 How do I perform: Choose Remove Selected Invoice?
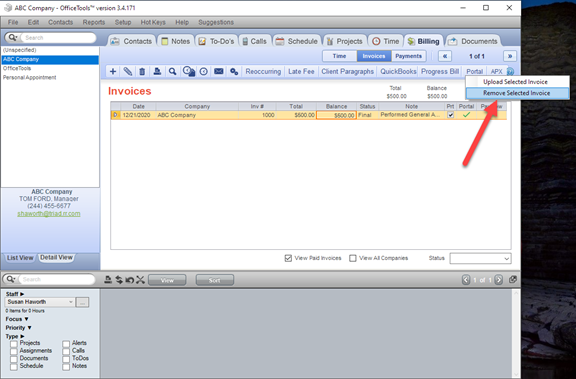[517, 93]
